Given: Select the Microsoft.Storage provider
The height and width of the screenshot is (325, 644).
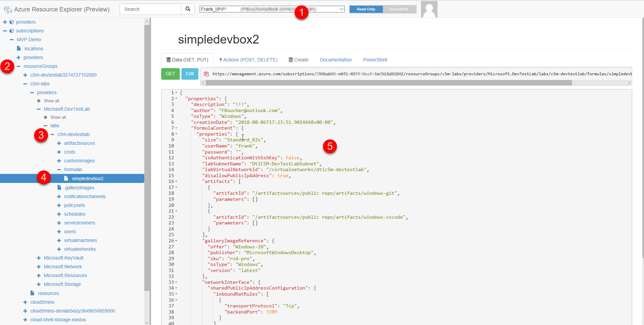Looking at the screenshot, I should pos(63,284).
